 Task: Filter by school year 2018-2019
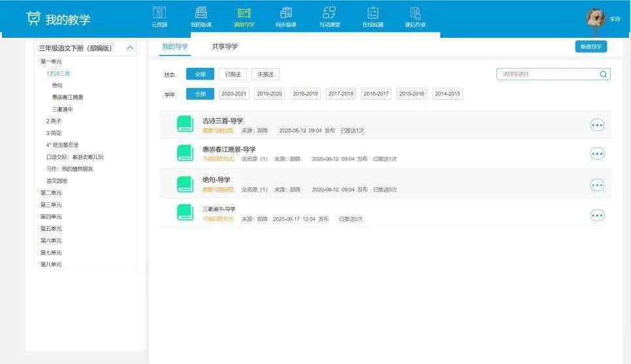point(305,94)
